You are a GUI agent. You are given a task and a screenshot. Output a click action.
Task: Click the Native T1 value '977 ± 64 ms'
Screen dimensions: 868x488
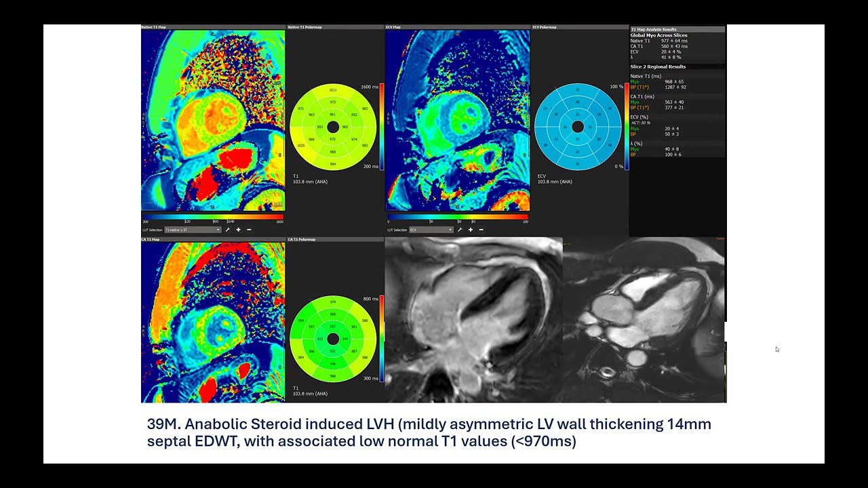[x=674, y=41]
